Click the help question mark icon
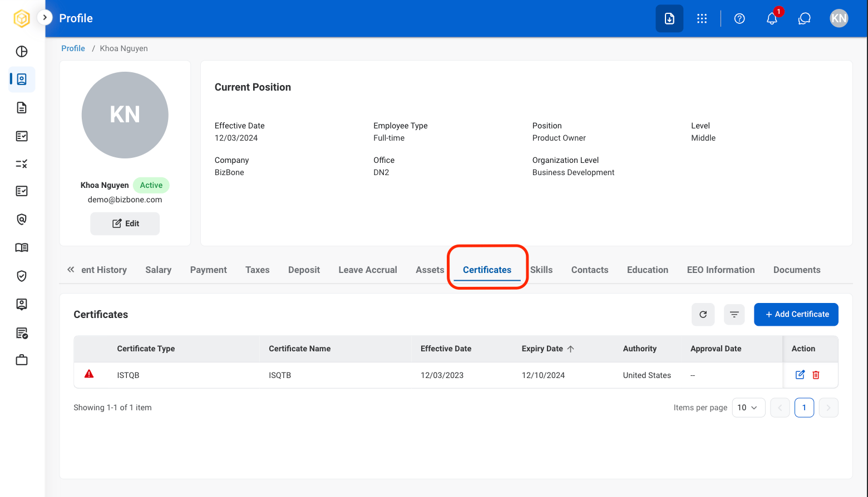The image size is (868, 497). tap(739, 18)
